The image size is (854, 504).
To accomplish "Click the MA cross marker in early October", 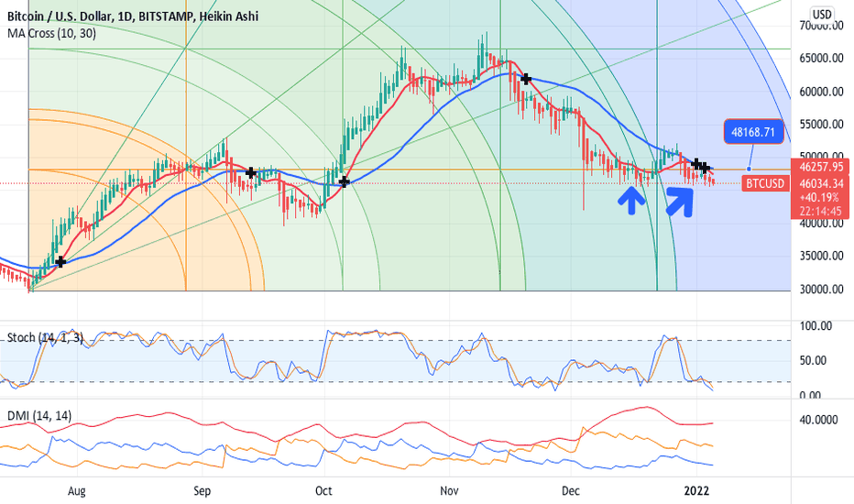I will click(344, 181).
